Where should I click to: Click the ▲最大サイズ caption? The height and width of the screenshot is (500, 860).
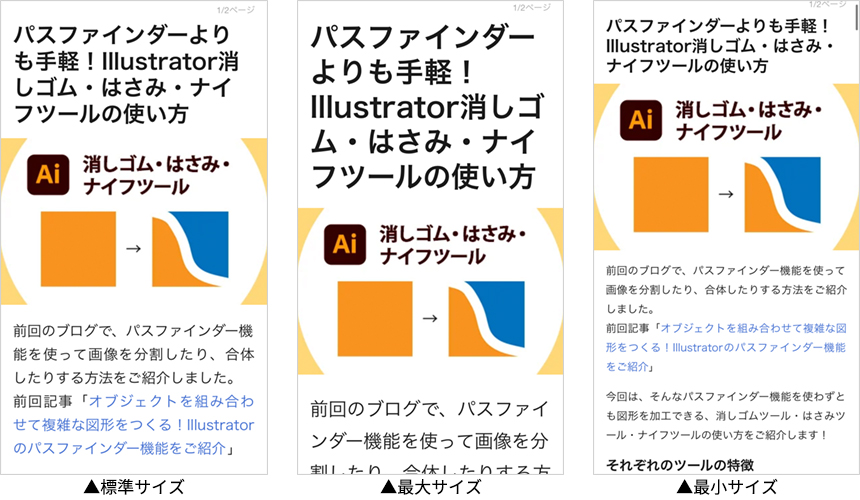coord(431,486)
